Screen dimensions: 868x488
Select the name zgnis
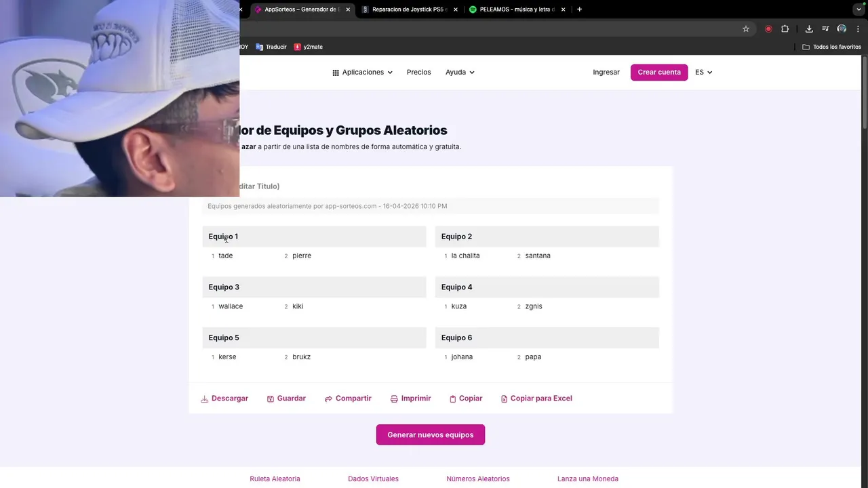click(534, 306)
